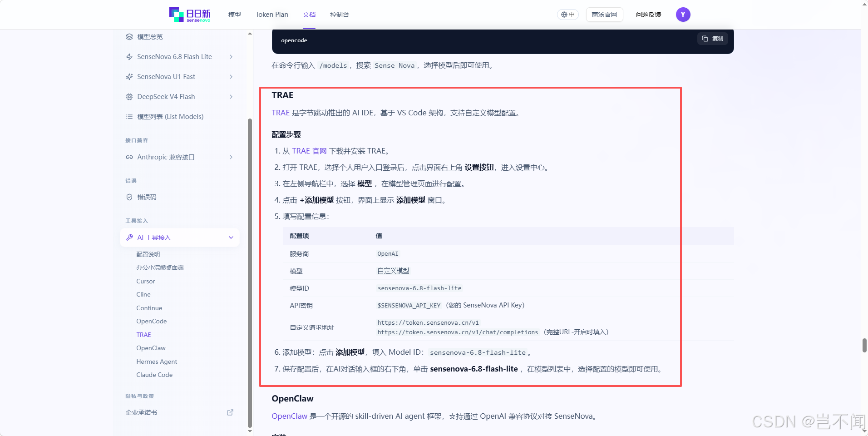Click the OpenClaw section heading
868x436 pixels.
[292, 398]
